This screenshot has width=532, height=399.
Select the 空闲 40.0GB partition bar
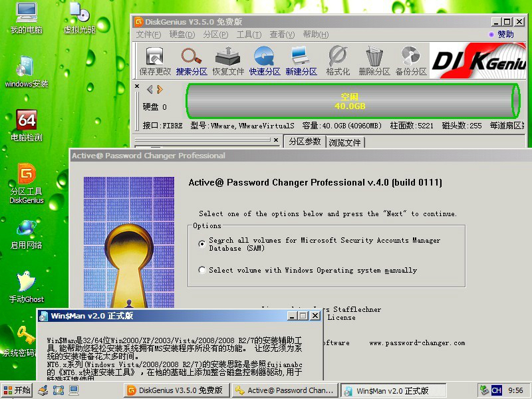coord(350,100)
